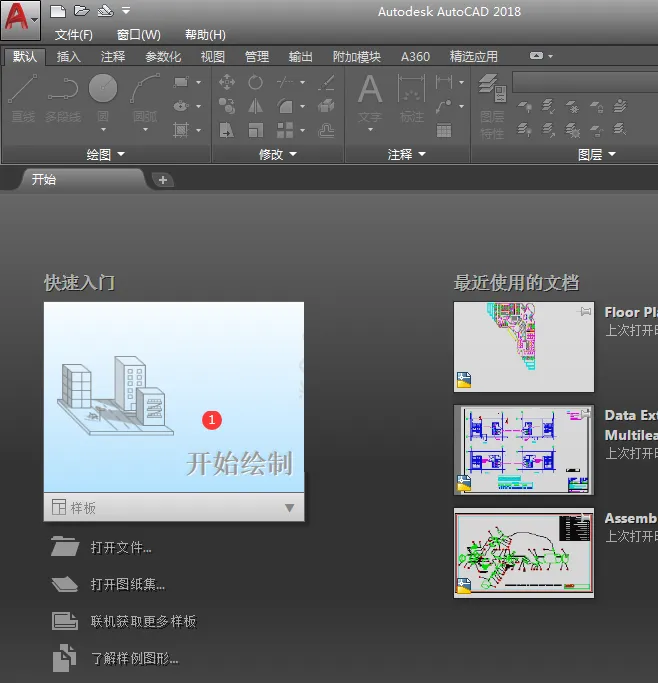Click the 打开文件... link
This screenshot has height=683, width=658.
point(121,548)
